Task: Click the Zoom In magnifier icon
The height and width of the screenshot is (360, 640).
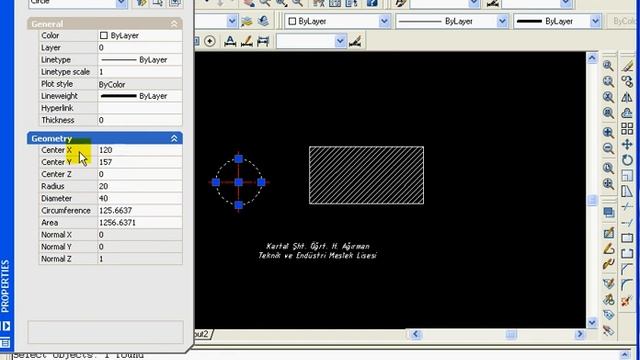Action: point(609,132)
